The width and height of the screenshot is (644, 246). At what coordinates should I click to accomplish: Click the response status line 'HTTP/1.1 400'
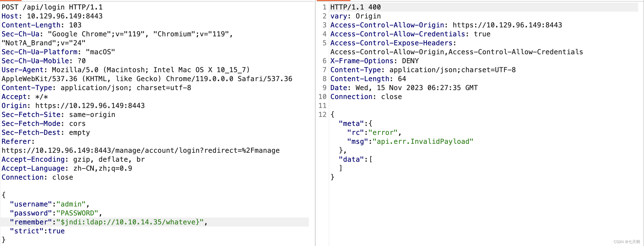coord(356,7)
